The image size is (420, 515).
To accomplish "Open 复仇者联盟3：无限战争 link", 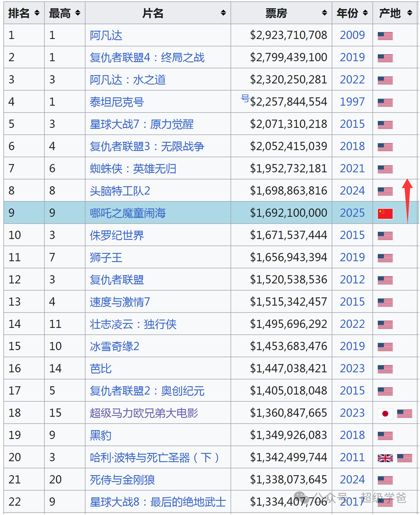I will 147,146.
